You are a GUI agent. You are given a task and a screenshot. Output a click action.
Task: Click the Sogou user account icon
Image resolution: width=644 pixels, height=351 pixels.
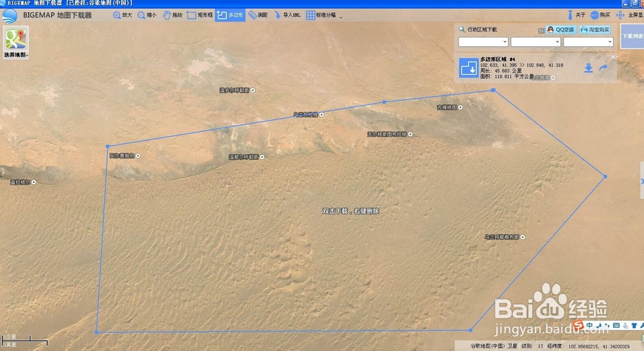(625, 325)
